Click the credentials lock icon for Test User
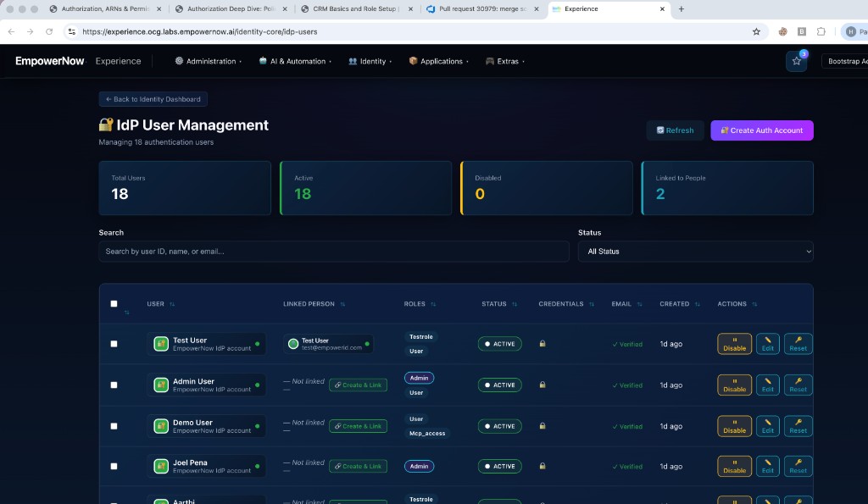Screen dimensions: 868x504 (542, 344)
